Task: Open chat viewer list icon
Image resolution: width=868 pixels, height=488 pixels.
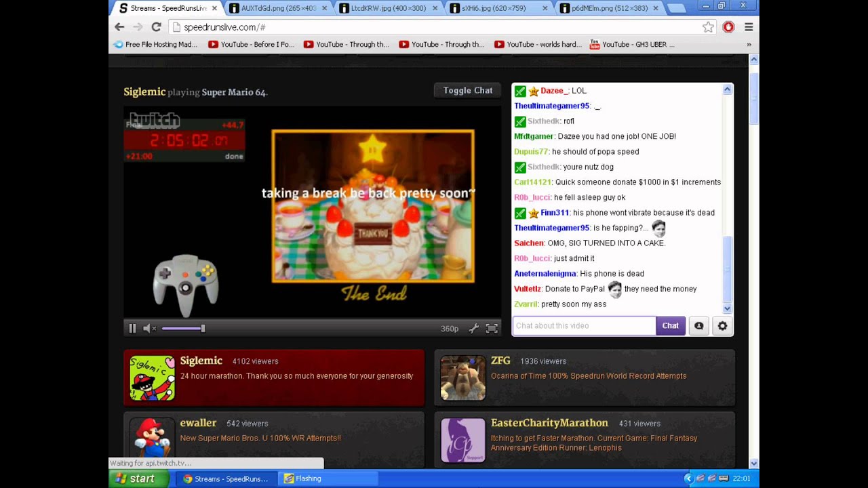Action: click(x=699, y=326)
